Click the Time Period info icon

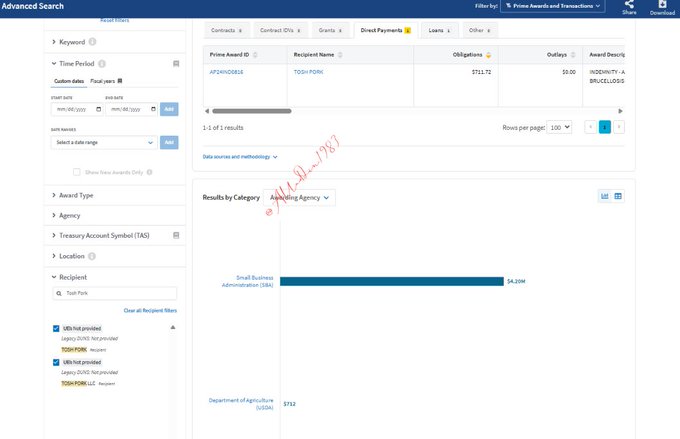102,63
